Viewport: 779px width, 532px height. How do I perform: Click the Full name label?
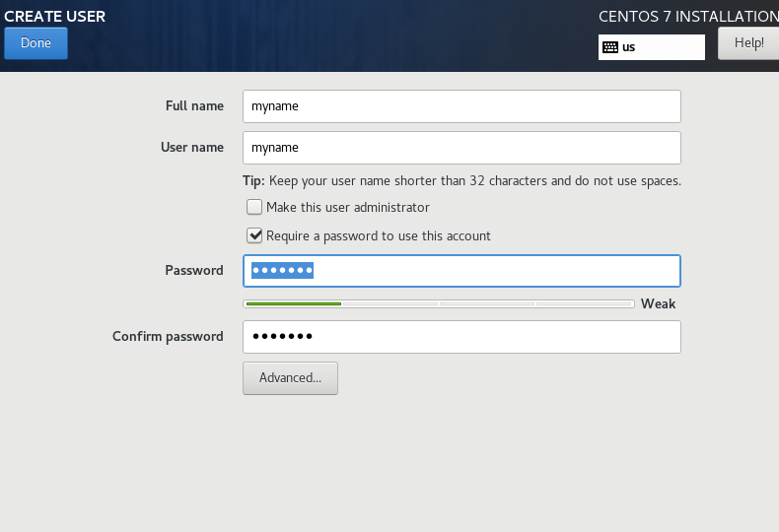(195, 106)
